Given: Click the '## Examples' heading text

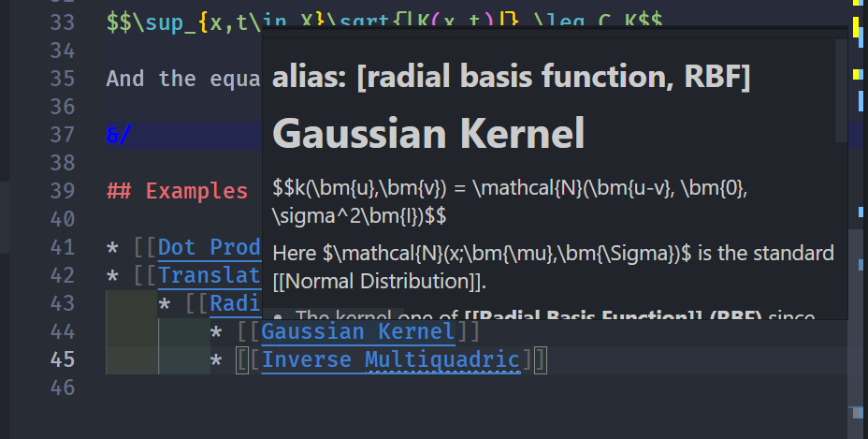Looking at the screenshot, I should click(177, 191).
